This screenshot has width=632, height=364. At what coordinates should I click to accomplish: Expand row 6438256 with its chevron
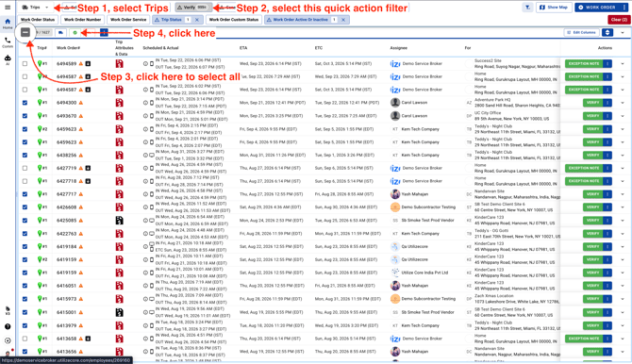623,156
